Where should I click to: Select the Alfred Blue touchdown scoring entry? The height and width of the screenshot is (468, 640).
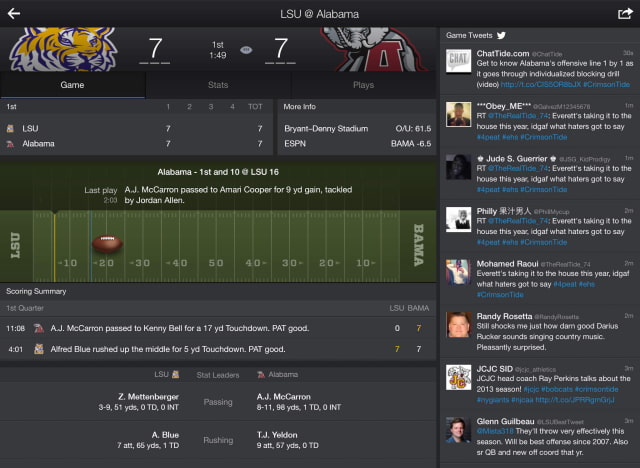pos(218,349)
